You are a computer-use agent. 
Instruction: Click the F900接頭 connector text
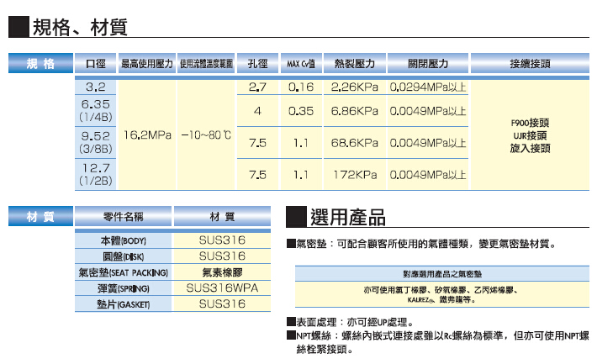[530, 122]
